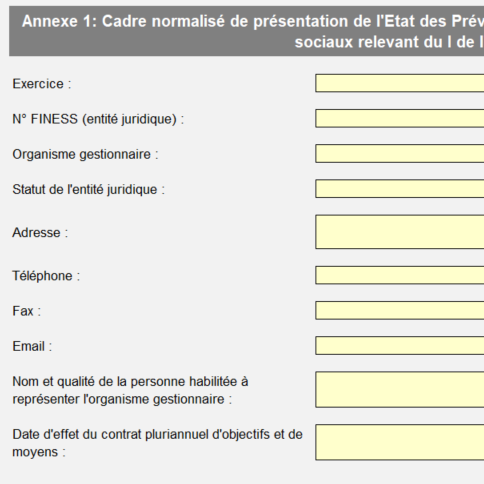Click the 'Fax :' label text
Screen dimensions: 484x484
coord(26,311)
